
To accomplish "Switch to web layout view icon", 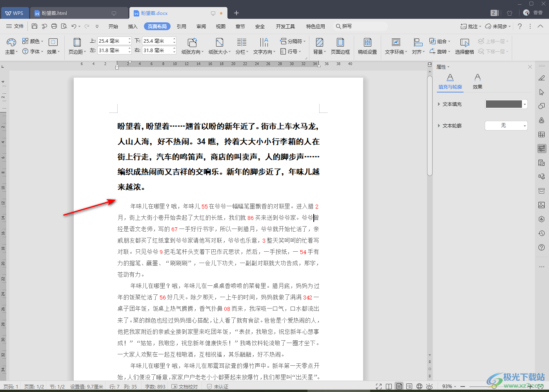I will (419, 387).
